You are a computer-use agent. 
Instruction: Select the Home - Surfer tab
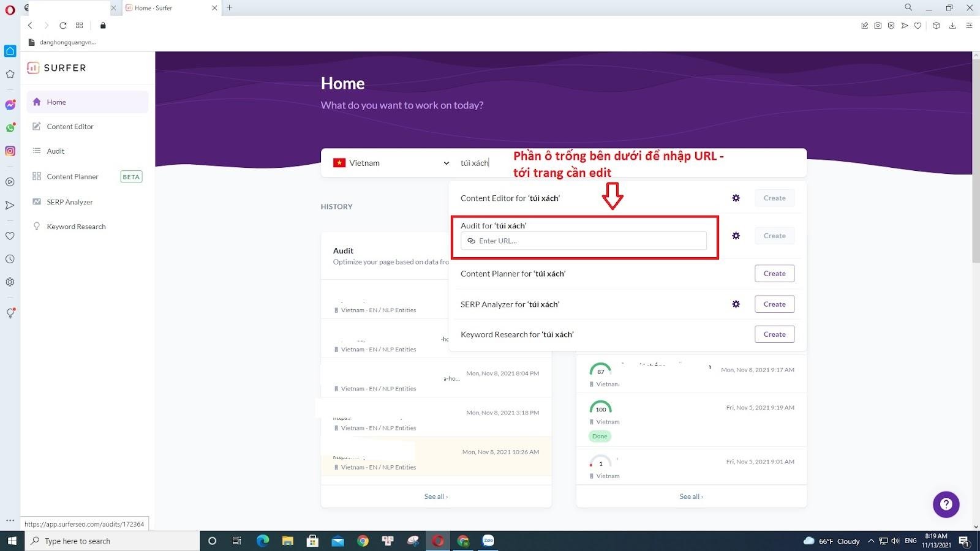[171, 8]
